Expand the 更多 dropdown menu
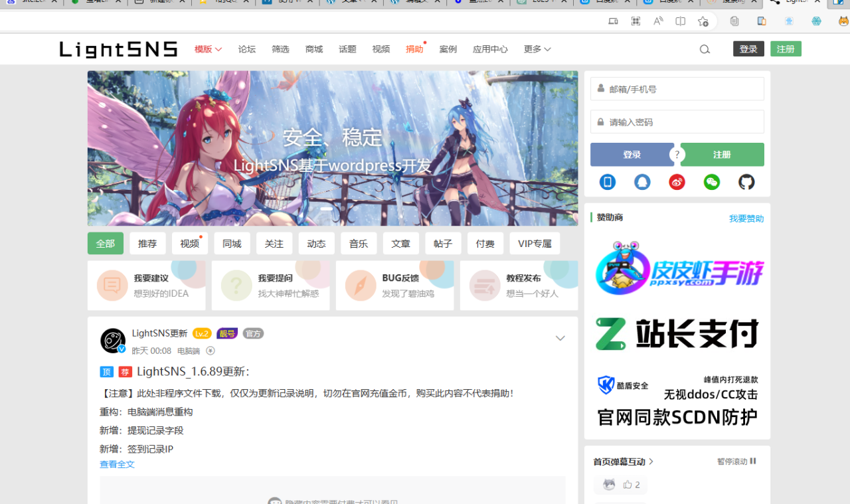The height and width of the screenshot is (504, 850). click(x=537, y=49)
